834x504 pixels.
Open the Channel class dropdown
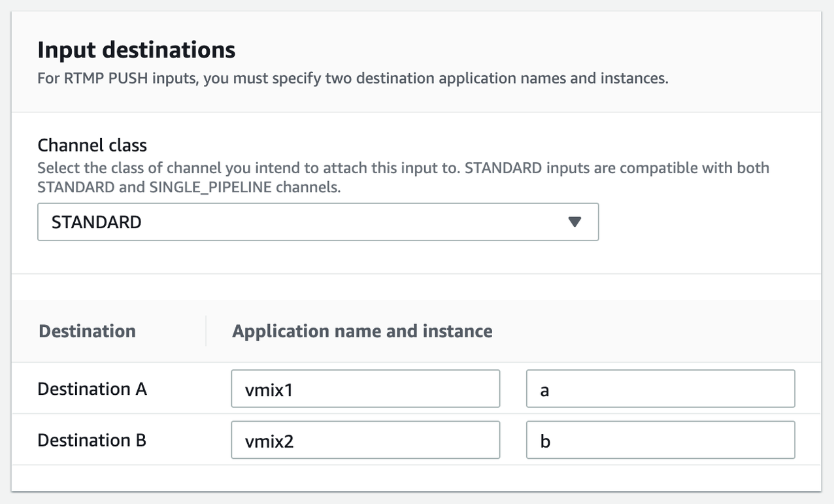(x=318, y=222)
